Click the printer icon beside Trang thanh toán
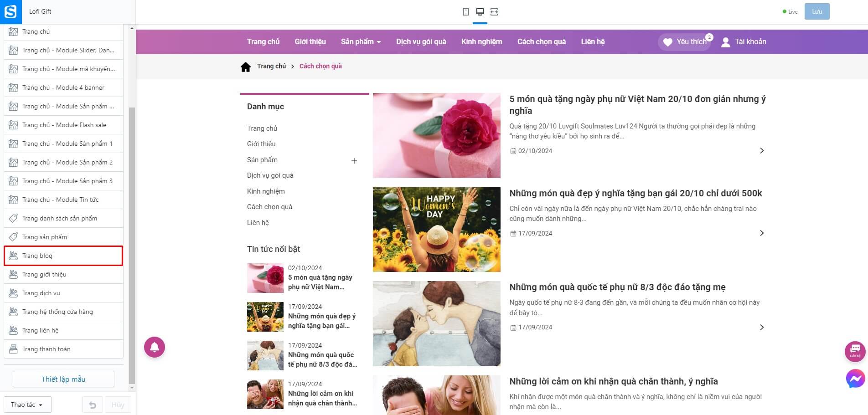Image resolution: width=868 pixels, height=415 pixels. [13, 349]
